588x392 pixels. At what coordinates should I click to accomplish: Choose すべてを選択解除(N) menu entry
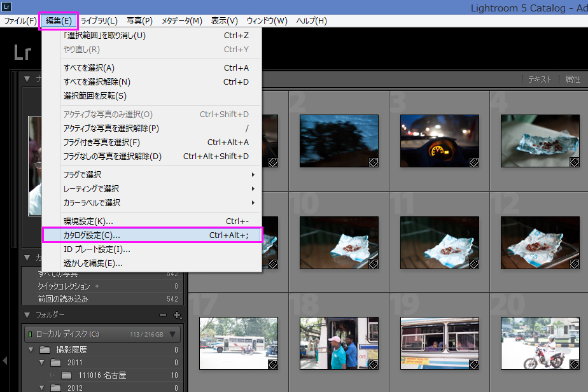tap(152, 82)
